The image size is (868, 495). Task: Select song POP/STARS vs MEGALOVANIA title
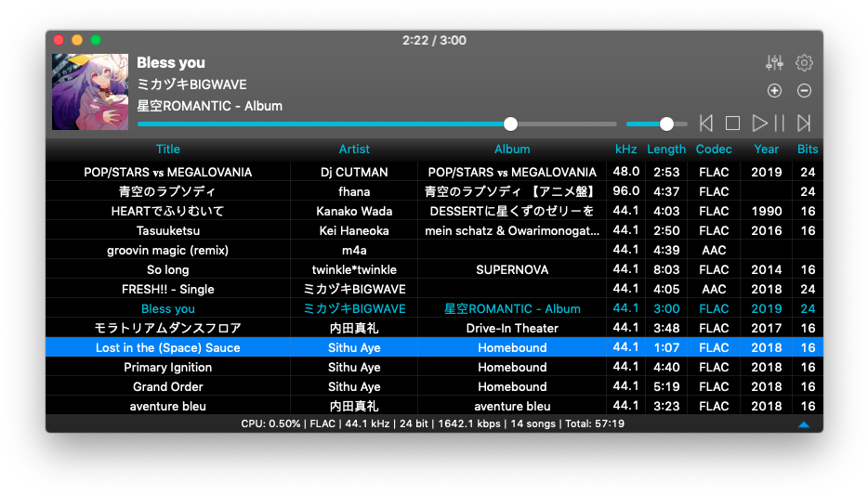pos(167,172)
